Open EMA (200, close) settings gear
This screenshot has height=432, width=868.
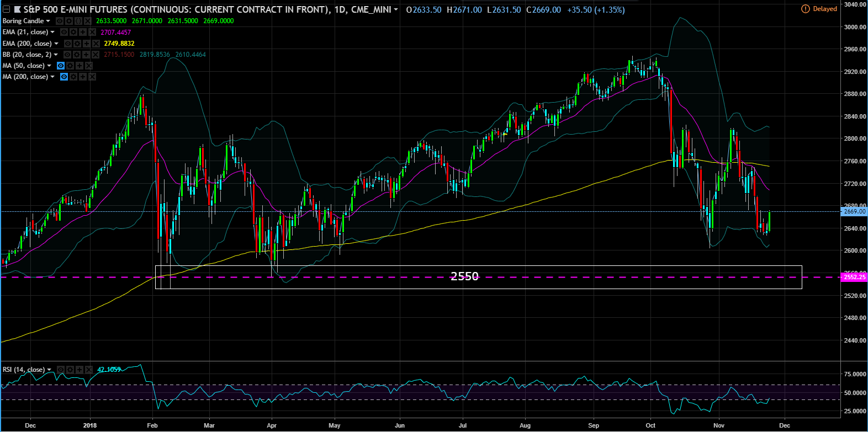[77, 44]
